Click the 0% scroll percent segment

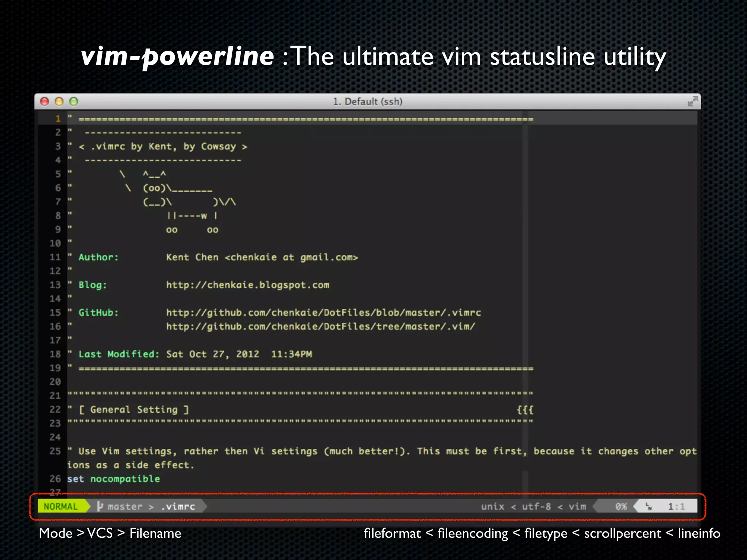pyautogui.click(x=621, y=506)
